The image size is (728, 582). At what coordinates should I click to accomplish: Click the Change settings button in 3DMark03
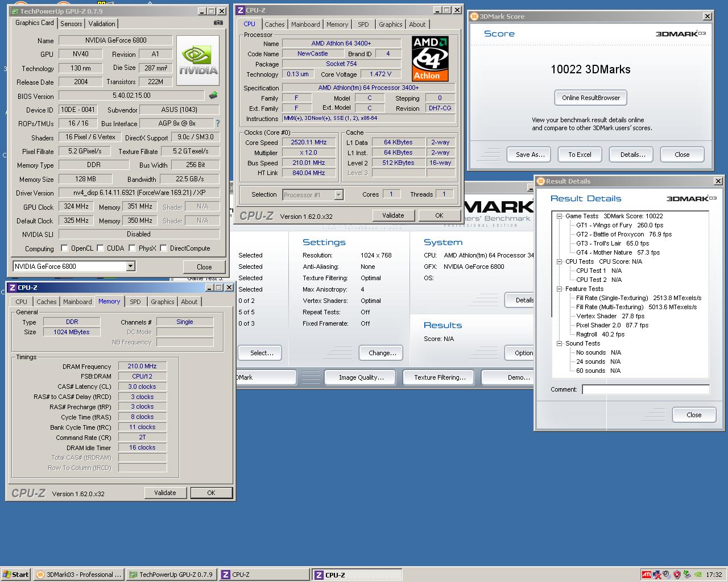click(x=382, y=353)
